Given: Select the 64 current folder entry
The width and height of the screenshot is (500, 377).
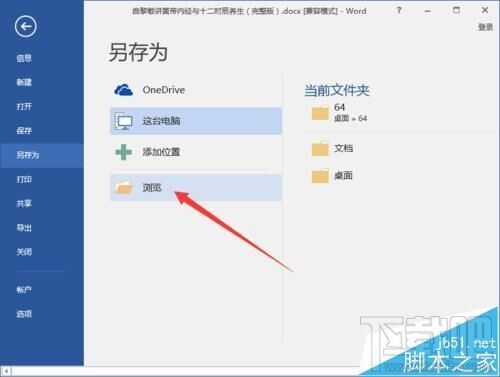Looking at the screenshot, I should 400,113.
